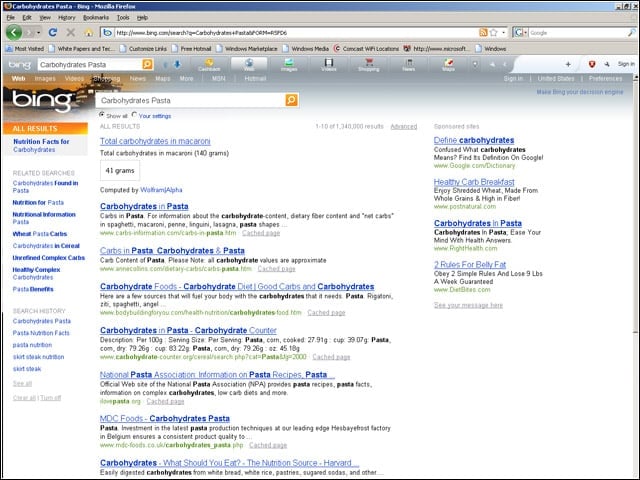The height and width of the screenshot is (480, 640).
Task: Open the History menu
Action: 67,18
